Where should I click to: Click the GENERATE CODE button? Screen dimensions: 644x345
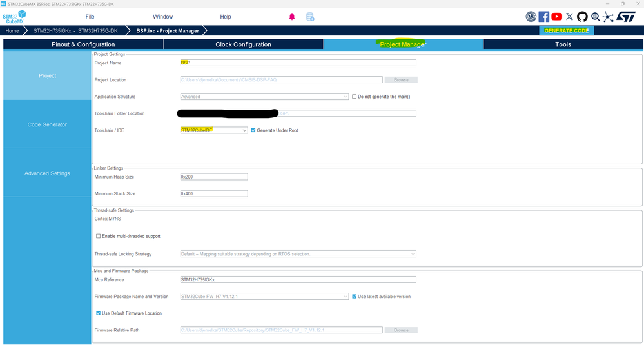(567, 30)
